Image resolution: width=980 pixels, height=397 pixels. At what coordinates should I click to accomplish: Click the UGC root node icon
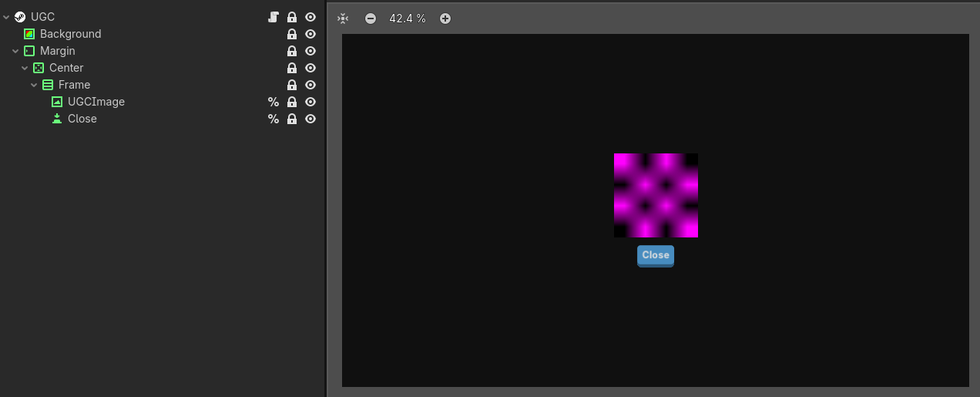[x=20, y=17]
